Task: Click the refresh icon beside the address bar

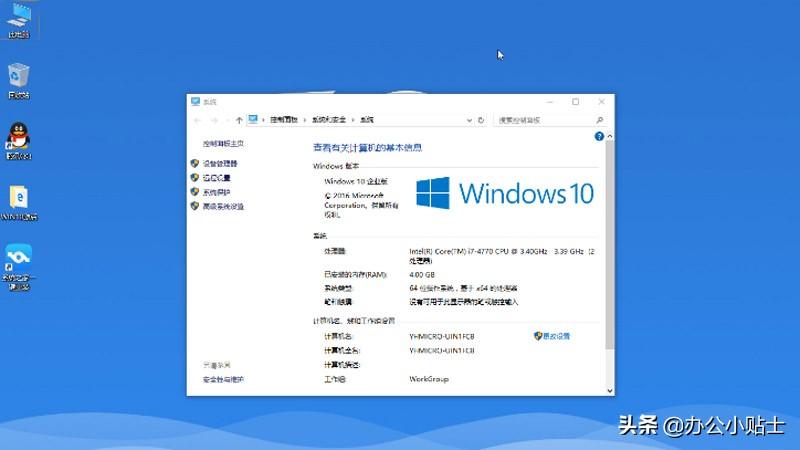Action: point(481,120)
